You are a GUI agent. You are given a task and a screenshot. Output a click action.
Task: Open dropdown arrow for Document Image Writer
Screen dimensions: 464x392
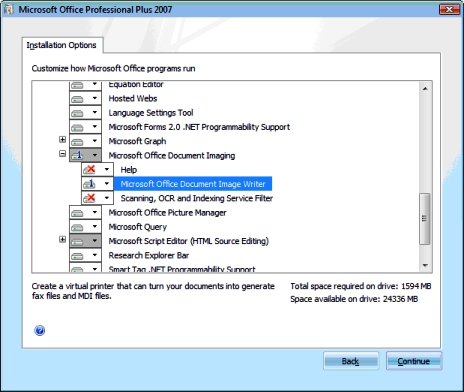[x=107, y=184]
